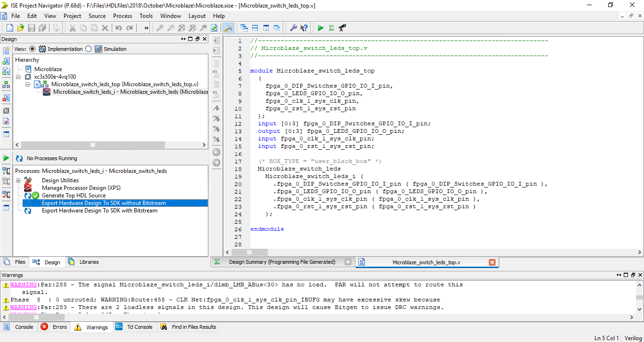
Task: Click the New Source icon in Design sidebar
Action: click(x=6, y=50)
